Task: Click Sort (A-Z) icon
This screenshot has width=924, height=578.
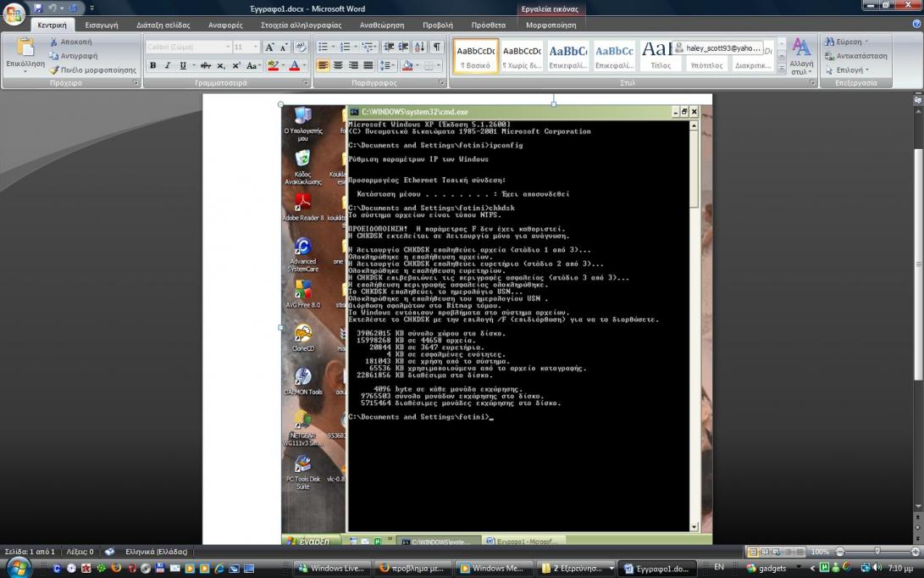Action: pyautogui.click(x=419, y=47)
